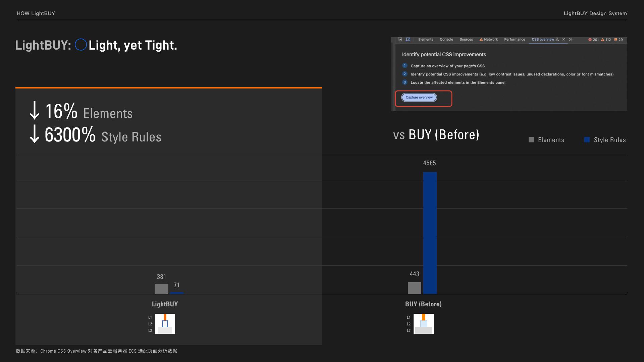Click the 'Light, yet Tight.' headline text
Image resolution: width=644 pixels, height=362 pixels.
tap(133, 45)
